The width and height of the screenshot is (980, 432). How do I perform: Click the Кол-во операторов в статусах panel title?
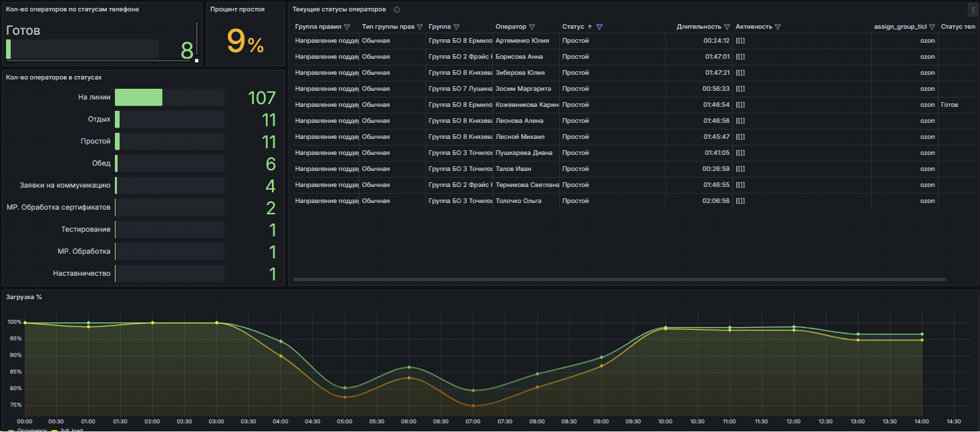click(x=53, y=77)
